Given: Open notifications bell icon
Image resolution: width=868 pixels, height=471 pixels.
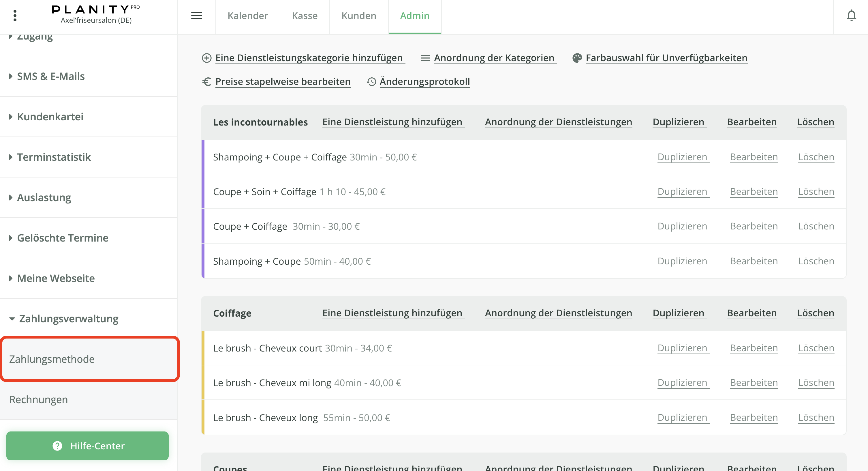Looking at the screenshot, I should (x=851, y=16).
